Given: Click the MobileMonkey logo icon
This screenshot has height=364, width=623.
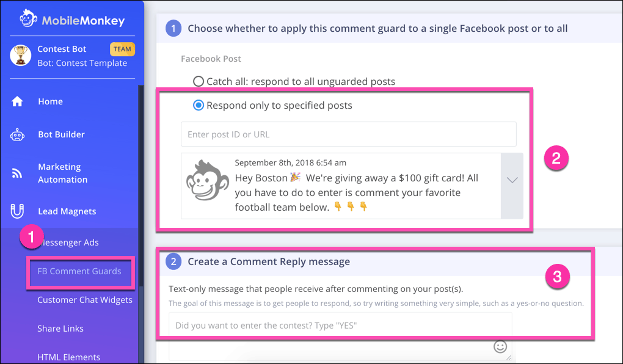Looking at the screenshot, I should 28,19.
